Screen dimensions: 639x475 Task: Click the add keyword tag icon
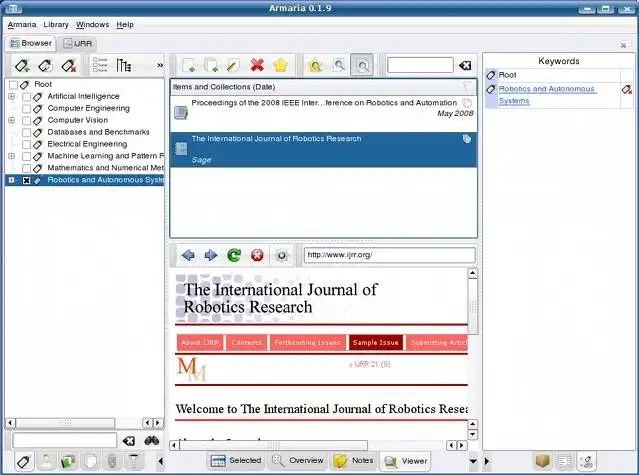click(x=22, y=66)
